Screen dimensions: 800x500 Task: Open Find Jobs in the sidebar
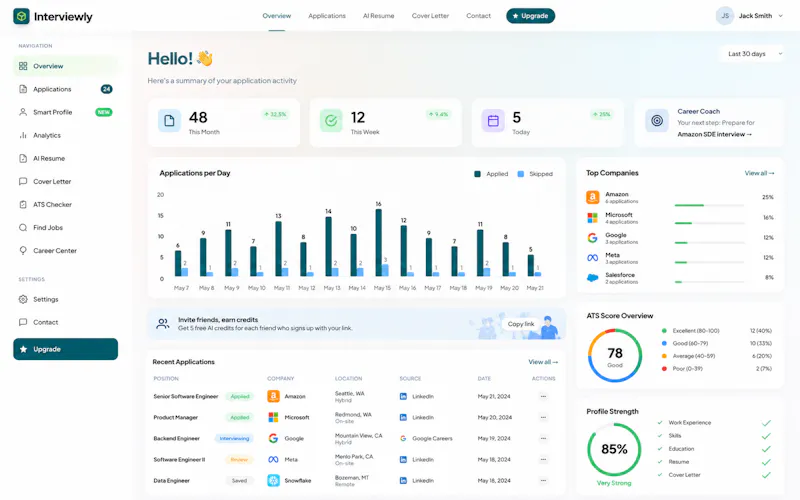65,228
